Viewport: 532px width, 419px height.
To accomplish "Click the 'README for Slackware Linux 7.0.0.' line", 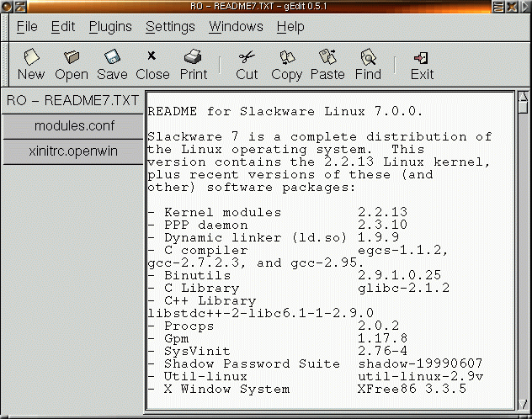I will [x=285, y=111].
